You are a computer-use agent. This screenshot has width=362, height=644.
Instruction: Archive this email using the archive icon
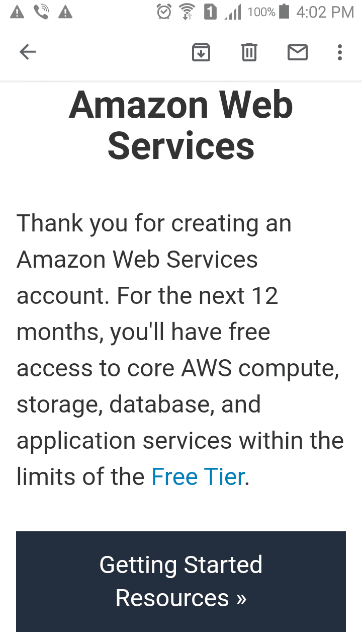[x=201, y=52]
